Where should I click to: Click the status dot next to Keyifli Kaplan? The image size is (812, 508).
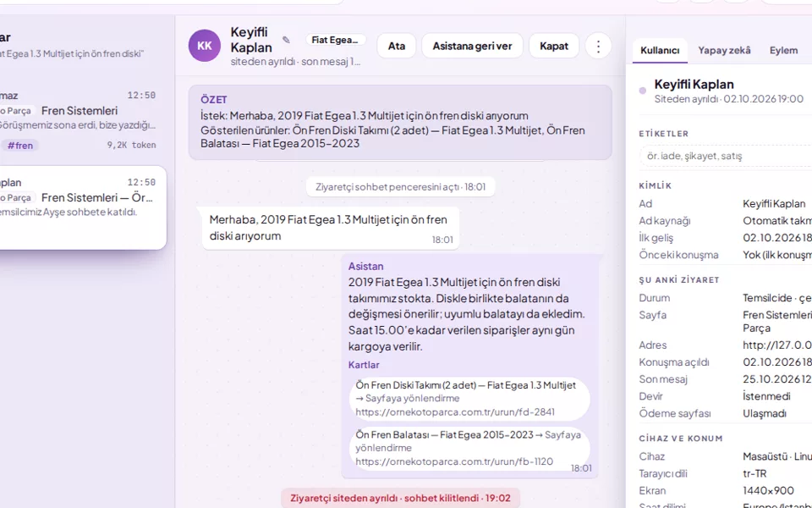click(x=643, y=91)
